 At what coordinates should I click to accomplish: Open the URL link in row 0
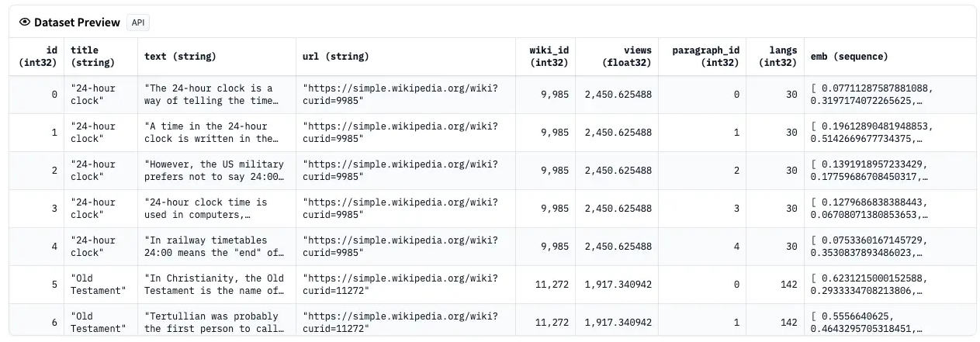click(400, 95)
